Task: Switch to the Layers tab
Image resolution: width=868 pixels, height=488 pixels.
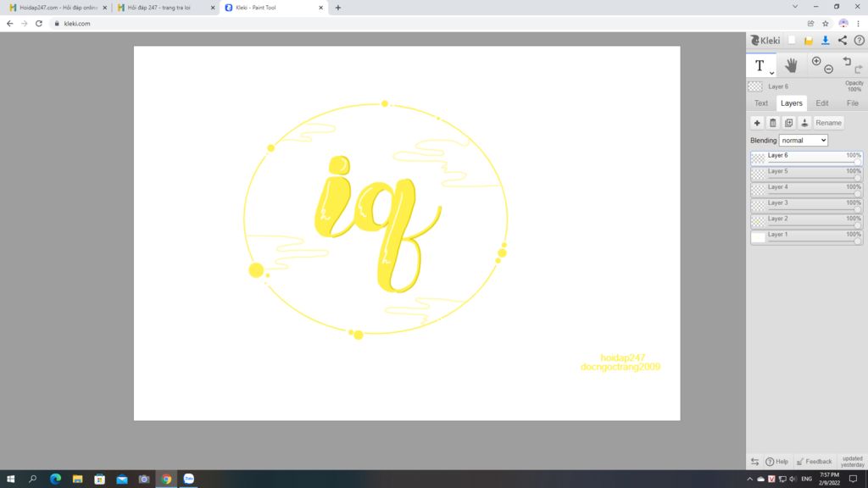Action: coord(791,103)
